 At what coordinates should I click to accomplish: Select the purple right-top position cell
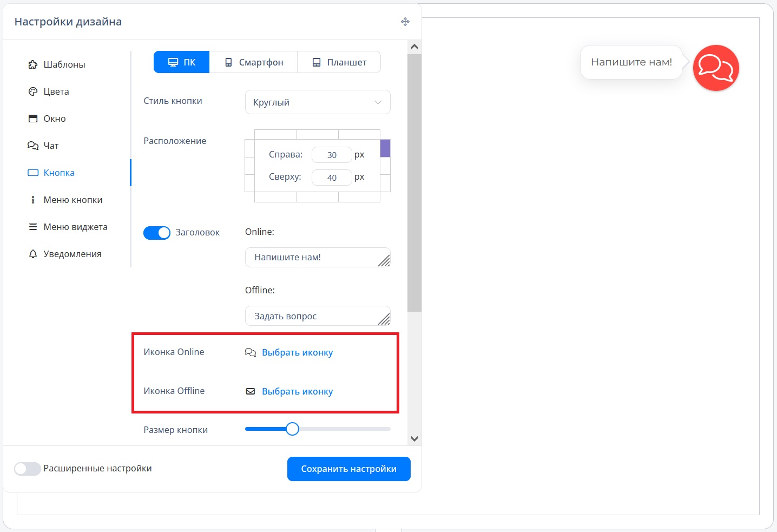point(385,148)
